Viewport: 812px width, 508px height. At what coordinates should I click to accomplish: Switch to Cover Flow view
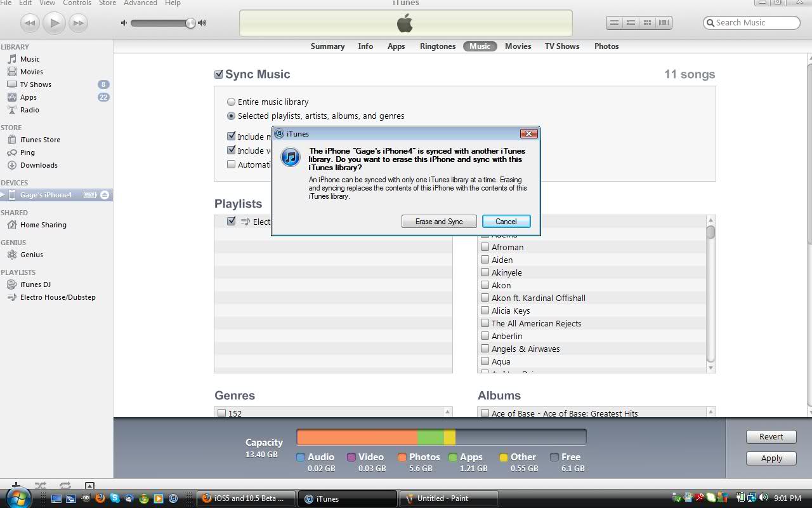[x=664, y=23]
